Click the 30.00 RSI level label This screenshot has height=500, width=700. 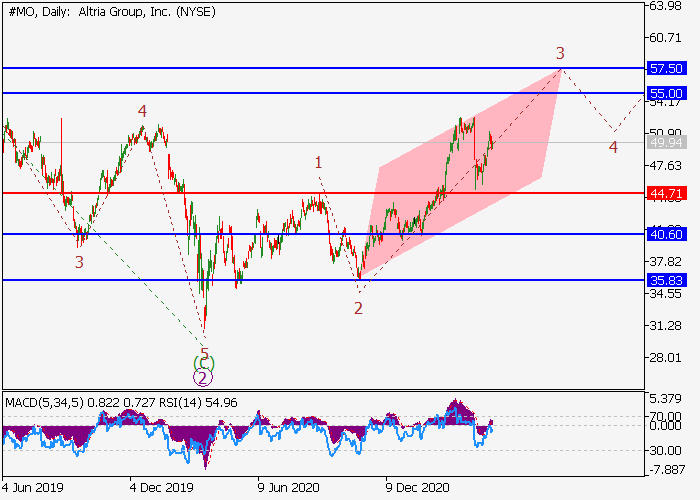[666, 450]
